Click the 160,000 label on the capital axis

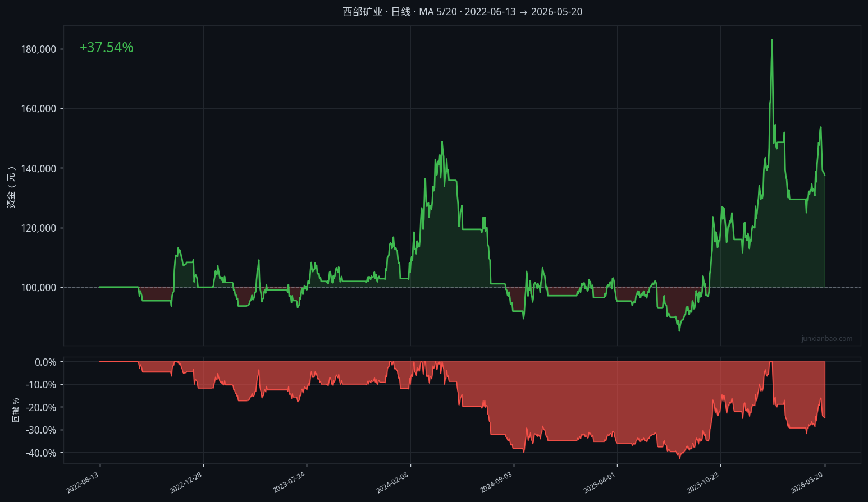click(x=39, y=109)
